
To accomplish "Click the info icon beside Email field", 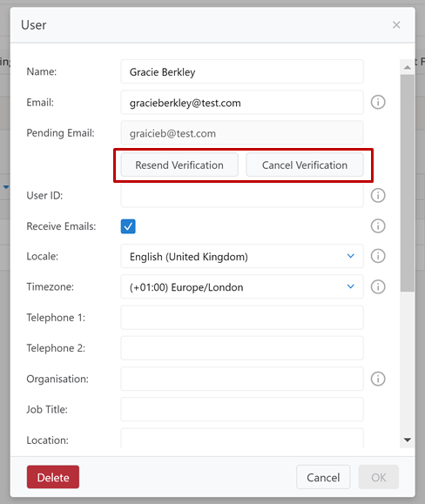I will click(378, 102).
